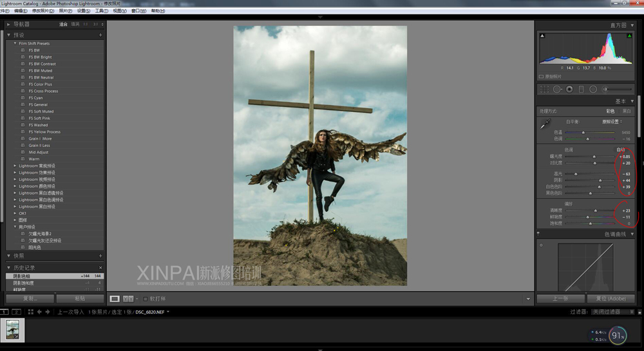Go back with filmstrip left arrow
The height and width of the screenshot is (351, 644).
pos(39,312)
